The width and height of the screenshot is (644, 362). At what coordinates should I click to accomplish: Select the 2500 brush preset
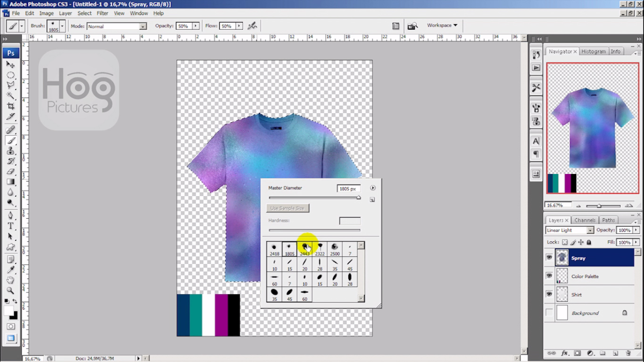click(335, 249)
